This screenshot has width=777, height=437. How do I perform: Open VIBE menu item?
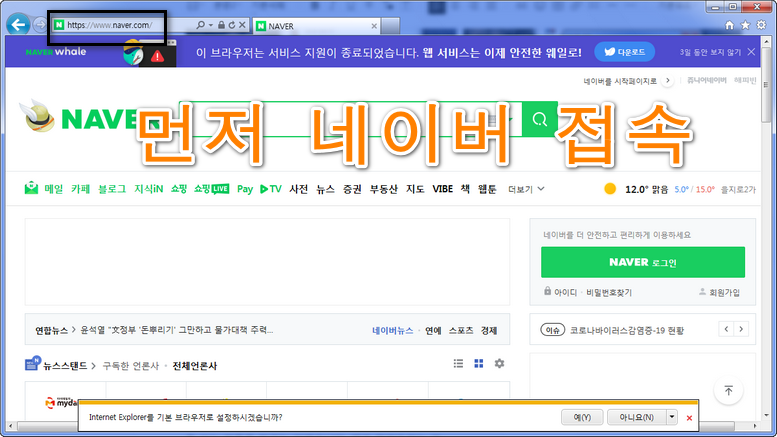443,189
